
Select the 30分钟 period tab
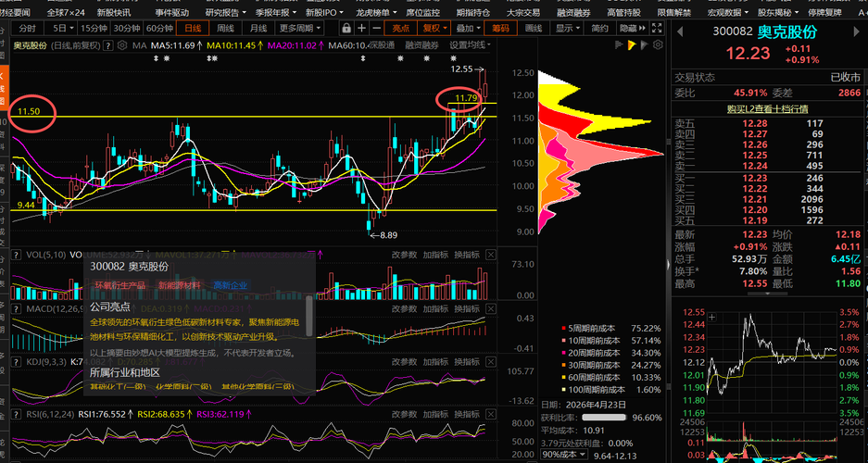(126, 28)
